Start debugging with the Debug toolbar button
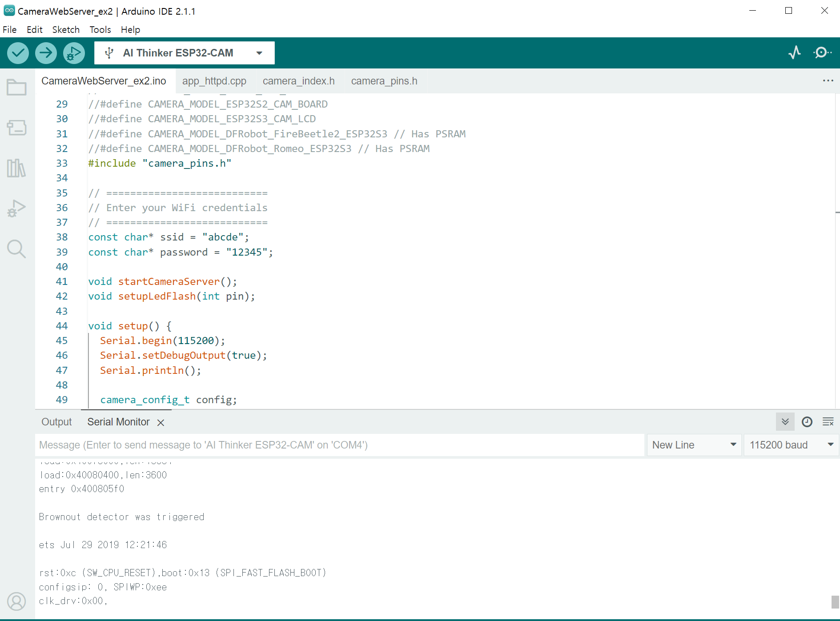This screenshot has height=621, width=840. 74,53
